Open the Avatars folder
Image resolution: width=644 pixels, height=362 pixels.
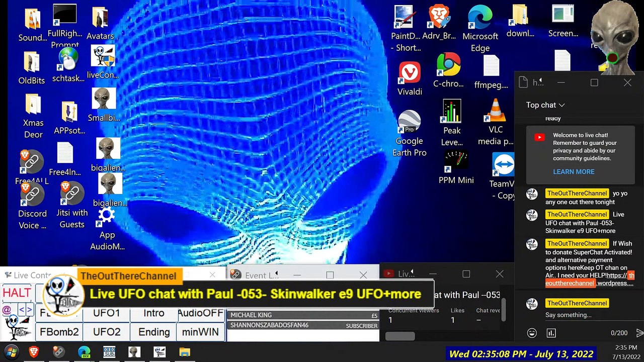(x=100, y=24)
